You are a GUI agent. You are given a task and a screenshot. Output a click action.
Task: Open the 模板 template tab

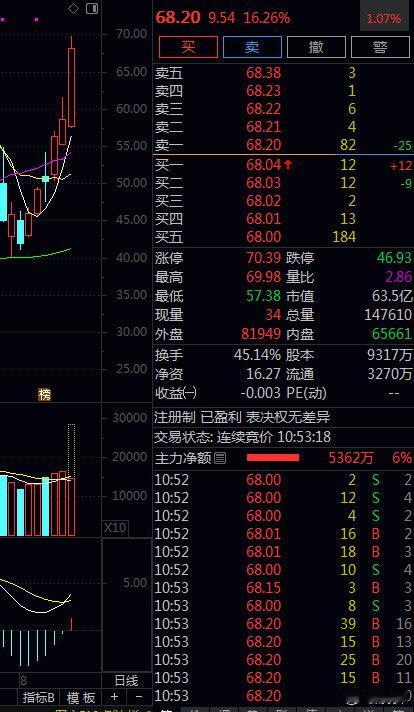(81, 697)
